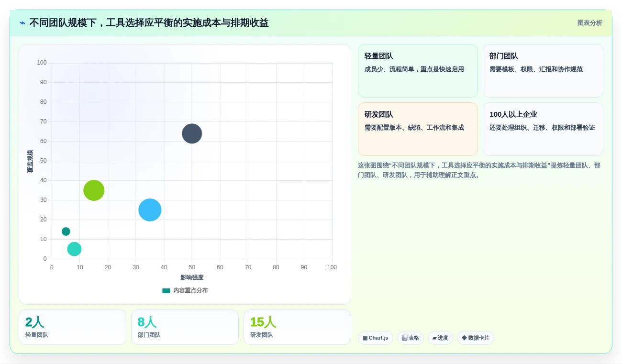This screenshot has width=622, height=364.
Task: Toggle the 内容重点分布 legend label
Action: 190,291
